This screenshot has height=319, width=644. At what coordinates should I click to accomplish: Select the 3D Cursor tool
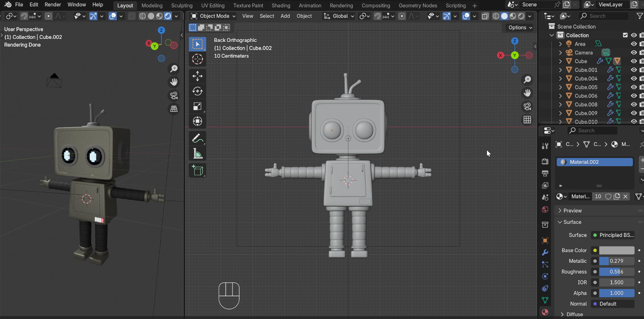pyautogui.click(x=198, y=59)
